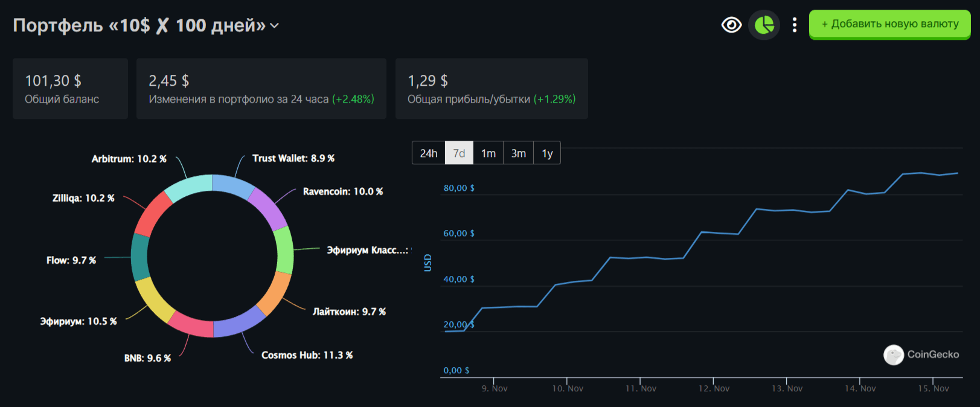980x407 pixels.
Task: Click the 'Эфириум Класс...' chart label
Action: click(x=368, y=250)
